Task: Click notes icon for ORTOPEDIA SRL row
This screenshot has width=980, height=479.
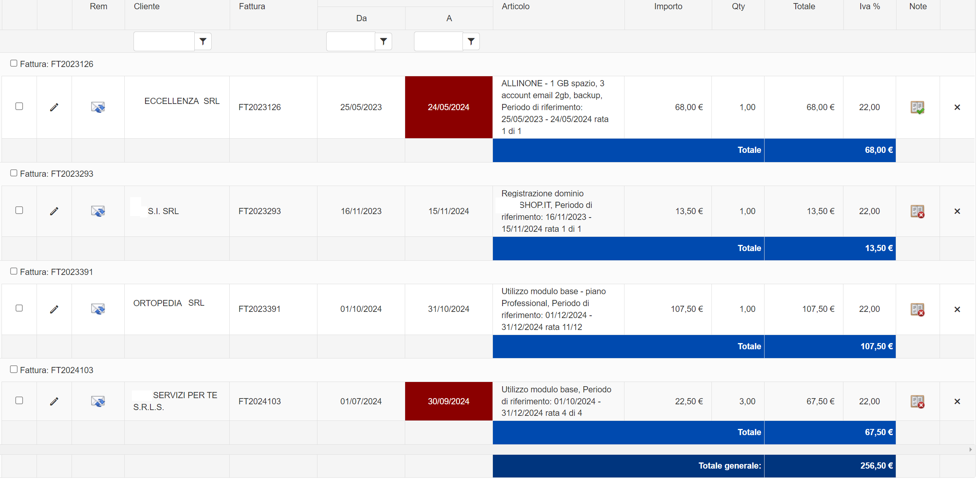Action: point(917,310)
